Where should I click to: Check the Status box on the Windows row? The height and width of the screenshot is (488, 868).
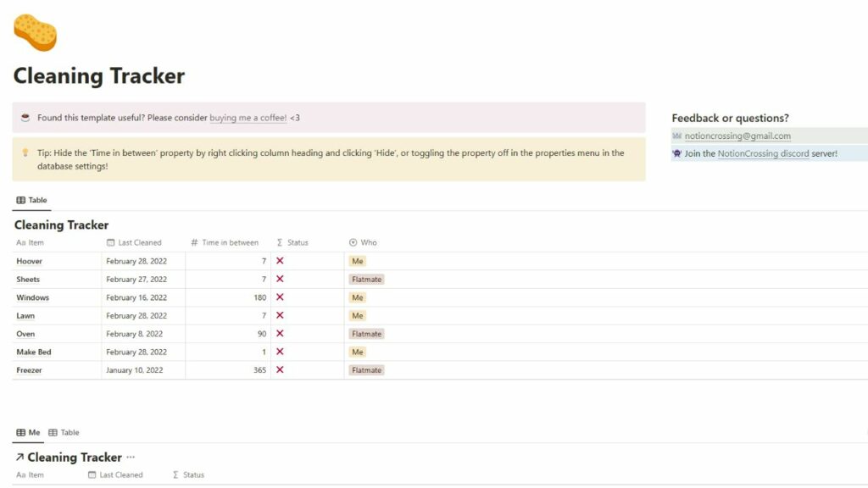[280, 297]
